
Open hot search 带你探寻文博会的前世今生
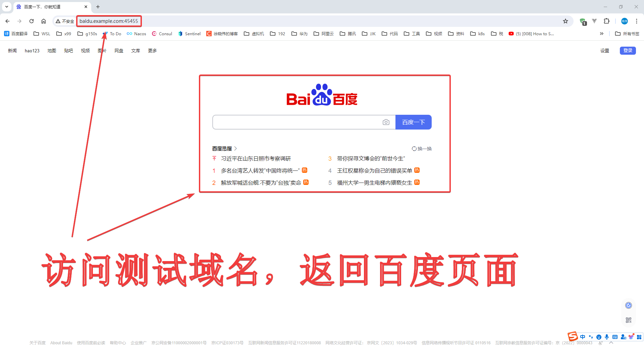(x=371, y=158)
